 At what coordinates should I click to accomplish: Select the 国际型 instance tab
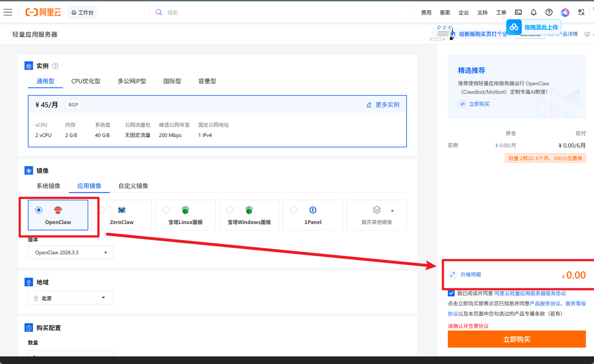pyautogui.click(x=172, y=81)
